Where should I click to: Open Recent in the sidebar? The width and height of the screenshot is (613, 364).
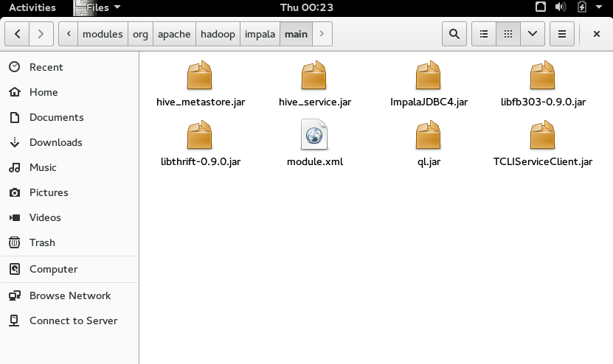[x=69, y=67]
